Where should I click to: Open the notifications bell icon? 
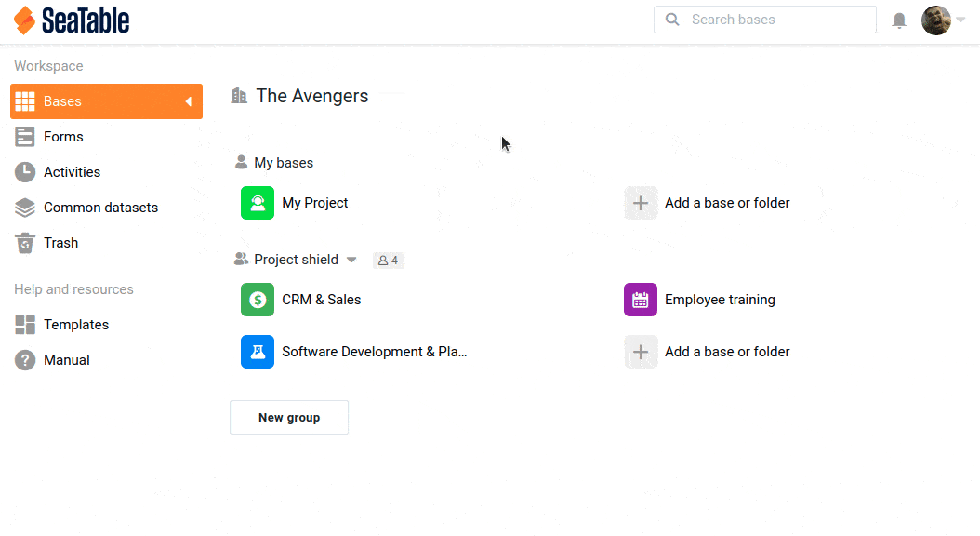(x=899, y=20)
